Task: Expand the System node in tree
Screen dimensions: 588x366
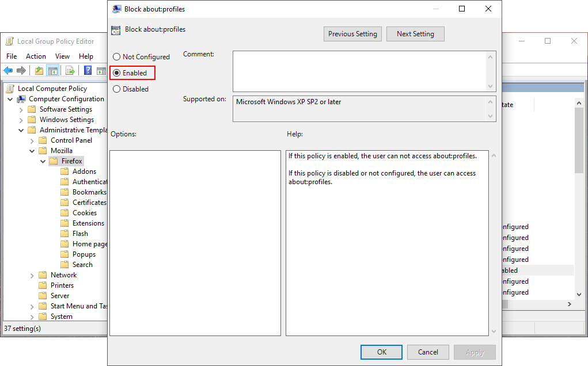Action: 32,317
